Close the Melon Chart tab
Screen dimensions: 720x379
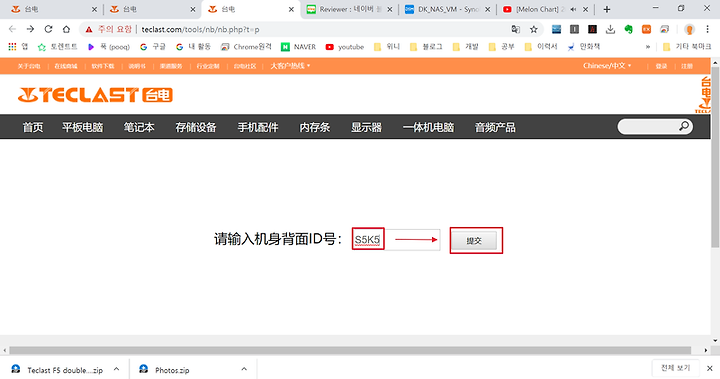(x=585, y=9)
